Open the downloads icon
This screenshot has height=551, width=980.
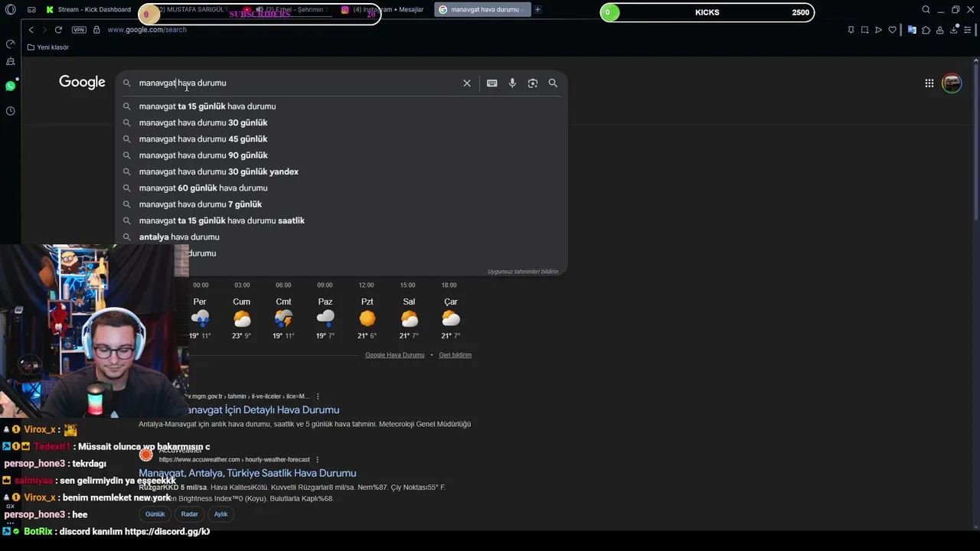954,30
